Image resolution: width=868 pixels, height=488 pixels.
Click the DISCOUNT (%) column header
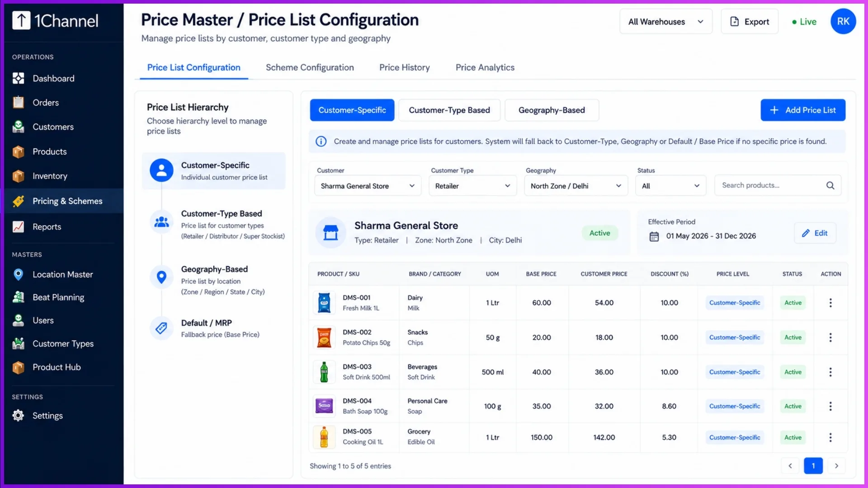(670, 274)
